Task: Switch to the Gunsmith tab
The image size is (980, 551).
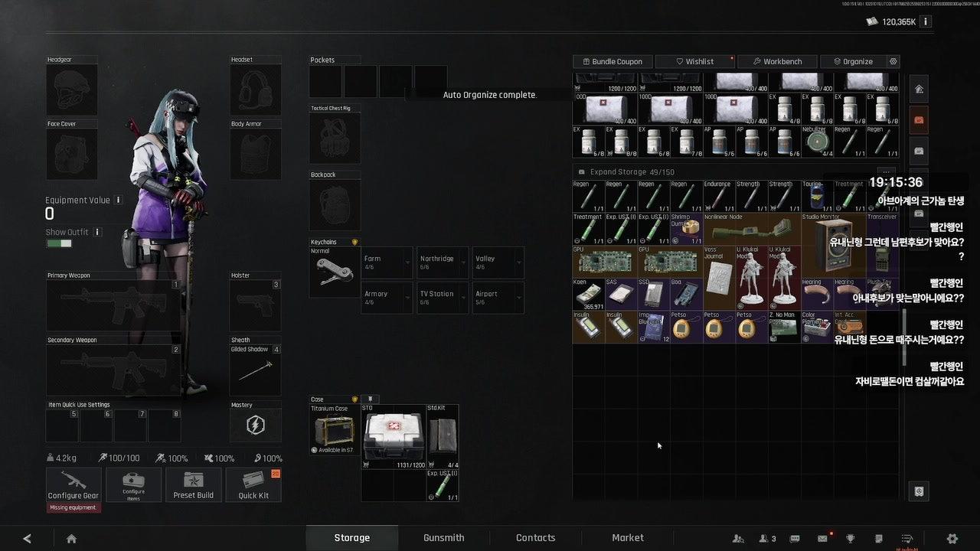Action: click(x=444, y=537)
